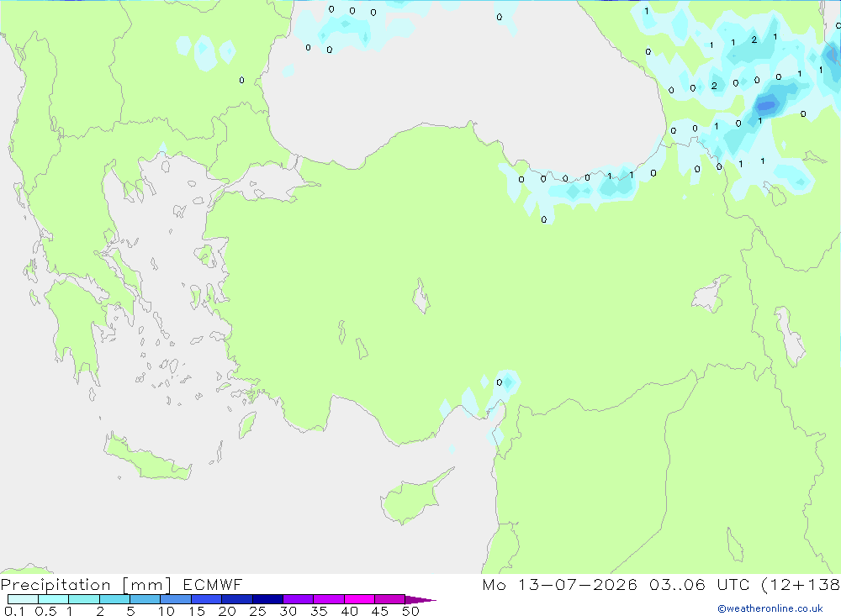
Task: Click the legend value label 25
Action: (x=257, y=611)
